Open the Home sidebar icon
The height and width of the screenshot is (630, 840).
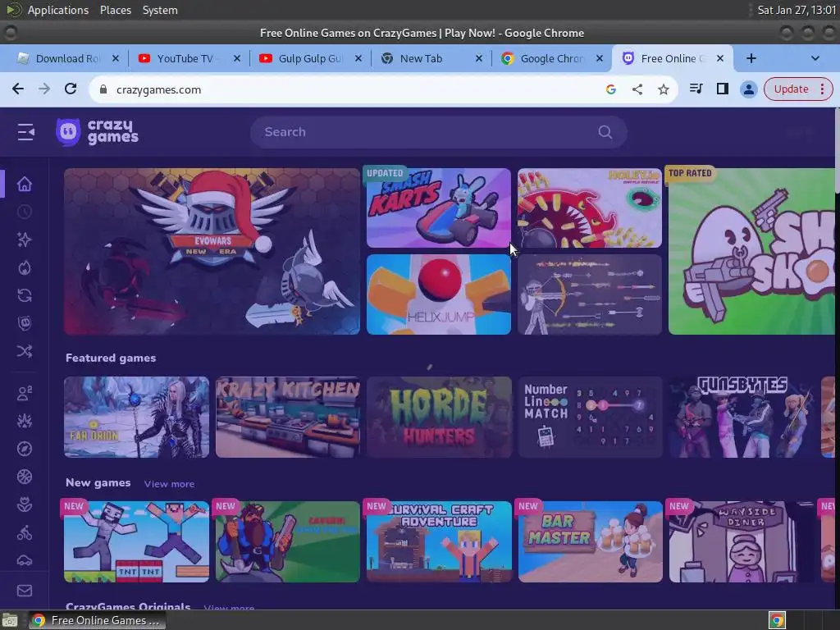(24, 184)
